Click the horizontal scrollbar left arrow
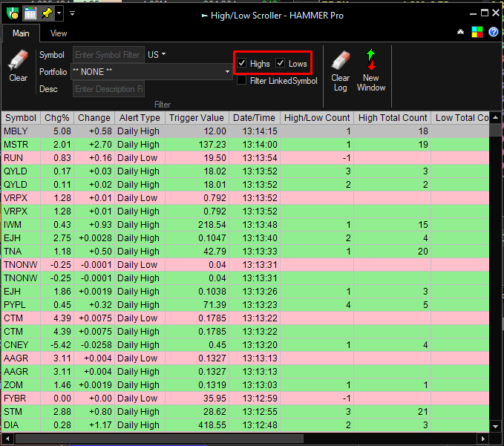Viewport: 504px width, 446px height. [x=7, y=439]
